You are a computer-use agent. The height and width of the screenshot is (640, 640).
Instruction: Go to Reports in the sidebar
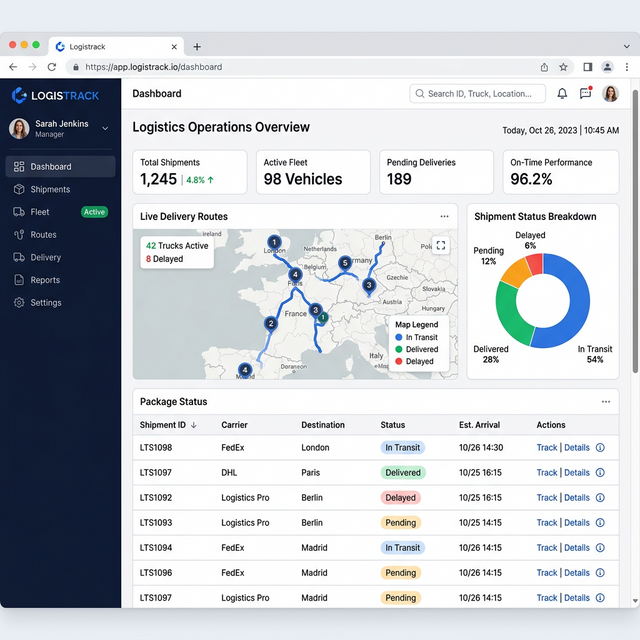(45, 280)
